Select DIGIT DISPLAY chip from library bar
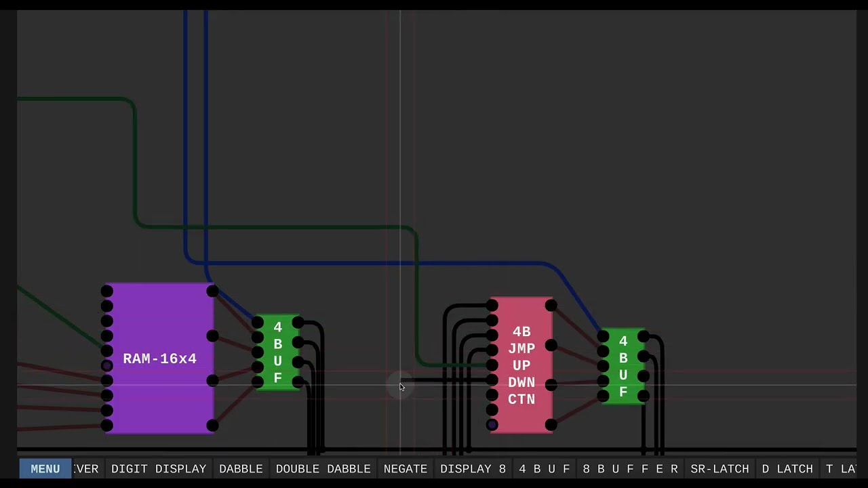 (x=159, y=468)
